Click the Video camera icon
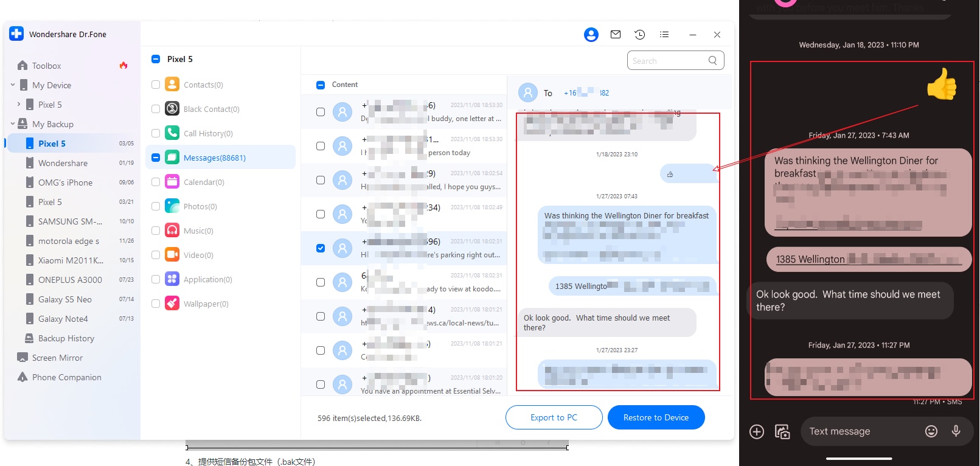 [x=172, y=255]
